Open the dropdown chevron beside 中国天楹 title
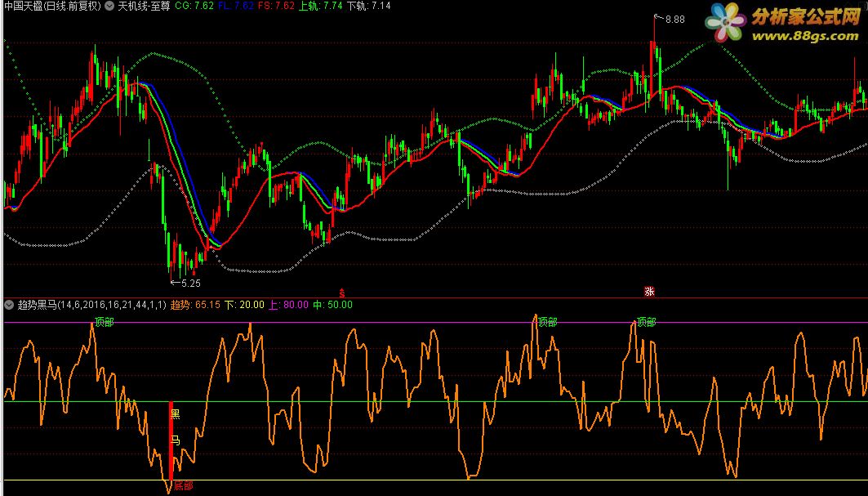 (x=109, y=6)
